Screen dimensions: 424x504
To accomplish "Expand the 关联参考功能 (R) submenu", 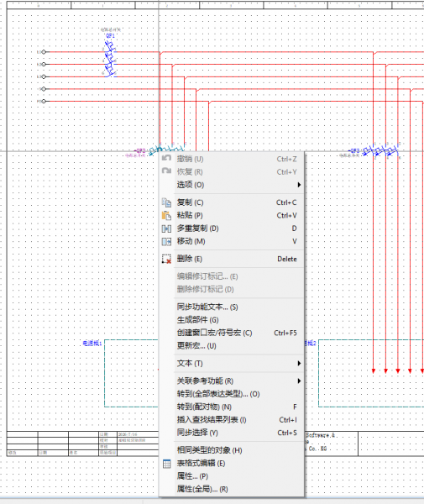I will (x=232, y=381).
